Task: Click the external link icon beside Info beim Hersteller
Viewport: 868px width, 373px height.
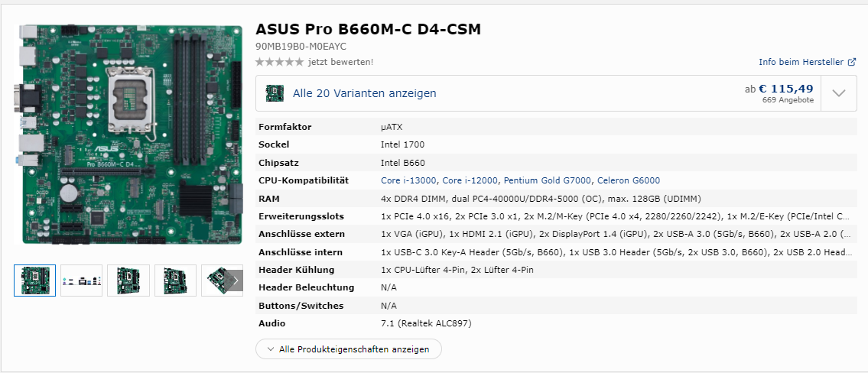Action: pyautogui.click(x=852, y=62)
